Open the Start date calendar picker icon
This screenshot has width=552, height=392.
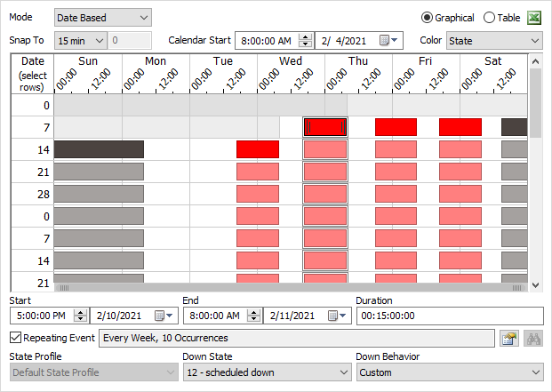coord(164,316)
